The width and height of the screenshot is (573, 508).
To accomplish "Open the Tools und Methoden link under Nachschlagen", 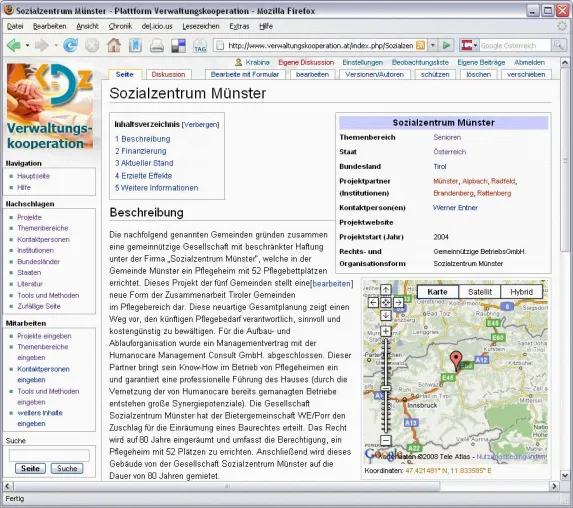I will (x=48, y=295).
